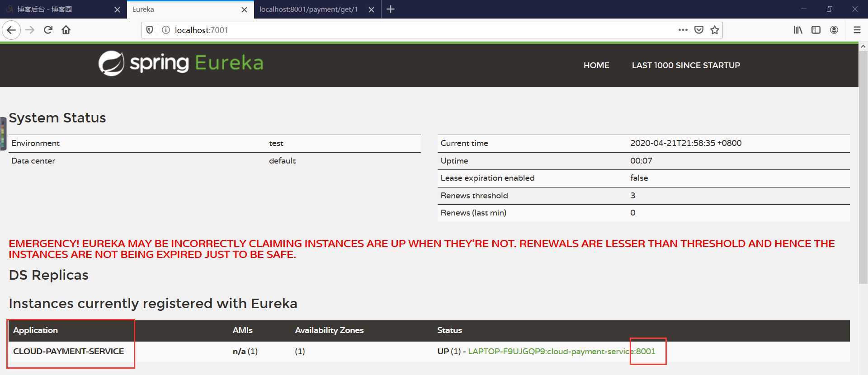Save page to Pocket icon
This screenshot has height=375, width=868.
pos(699,30)
